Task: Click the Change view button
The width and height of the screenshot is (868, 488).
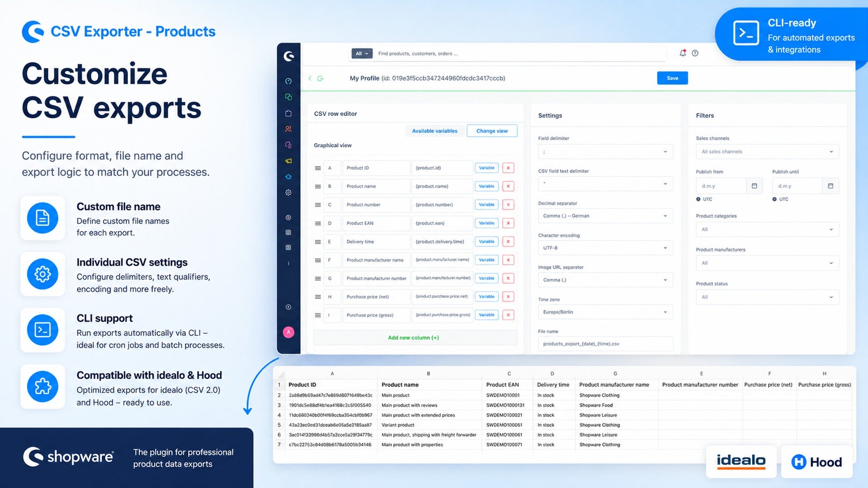Action: coord(492,131)
